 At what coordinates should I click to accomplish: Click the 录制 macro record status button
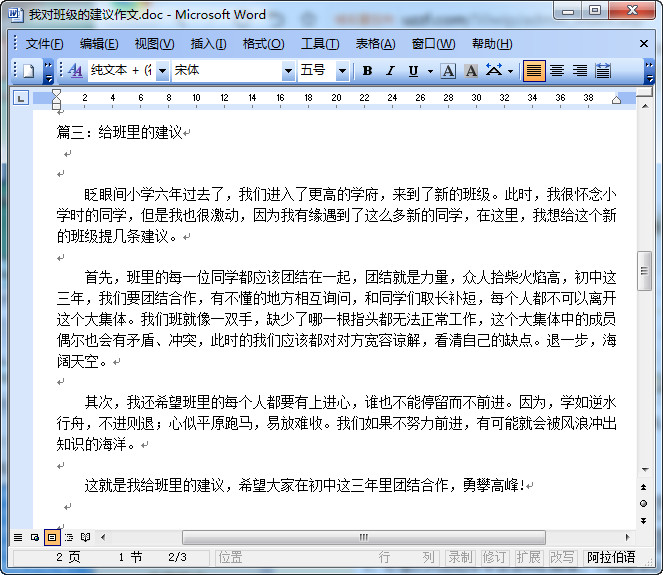tap(460, 557)
